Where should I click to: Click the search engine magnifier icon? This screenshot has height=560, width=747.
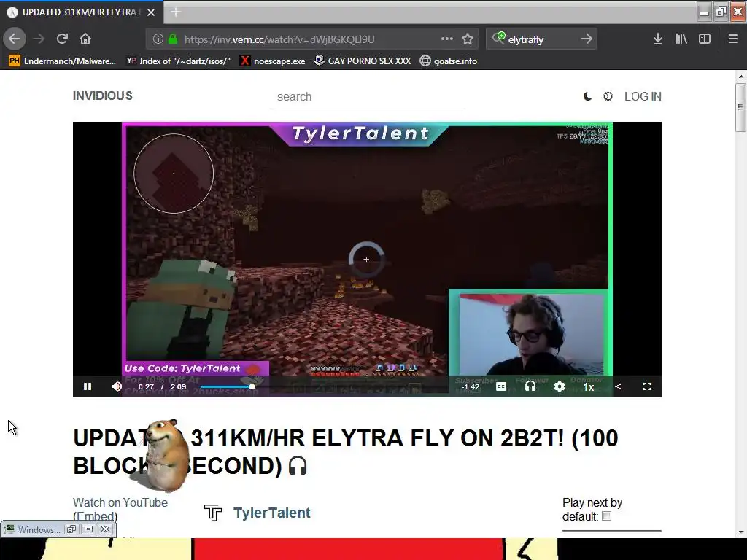pyautogui.click(x=498, y=38)
